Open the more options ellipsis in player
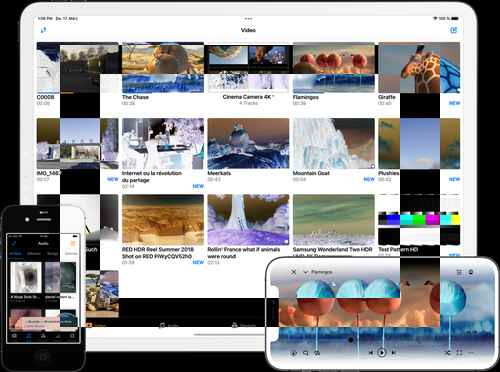Image resolution: width=500 pixels, height=372 pixels. (471, 352)
